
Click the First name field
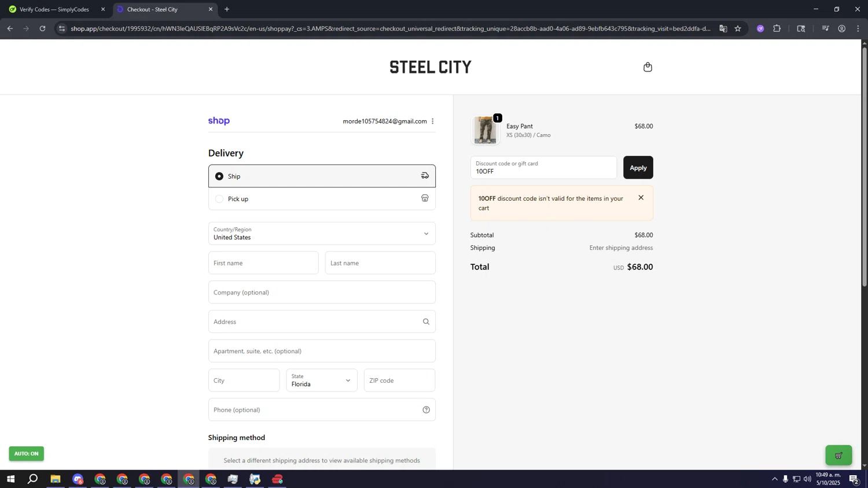pos(263,263)
